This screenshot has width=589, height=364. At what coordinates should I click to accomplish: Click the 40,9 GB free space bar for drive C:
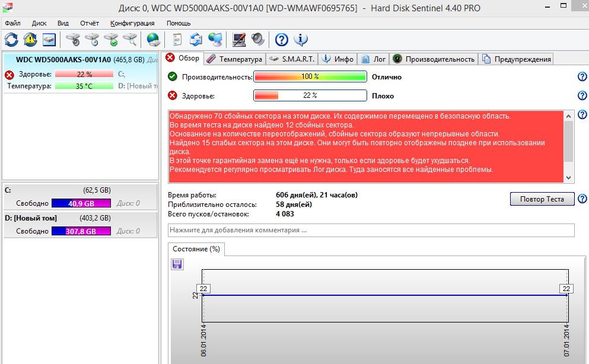[81, 203]
